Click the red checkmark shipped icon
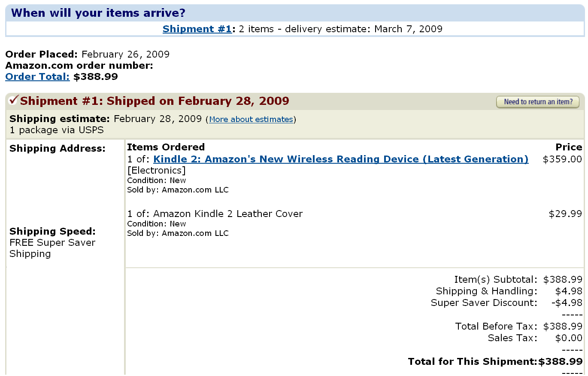Screen dimensions: 588x376 [x=13, y=100]
